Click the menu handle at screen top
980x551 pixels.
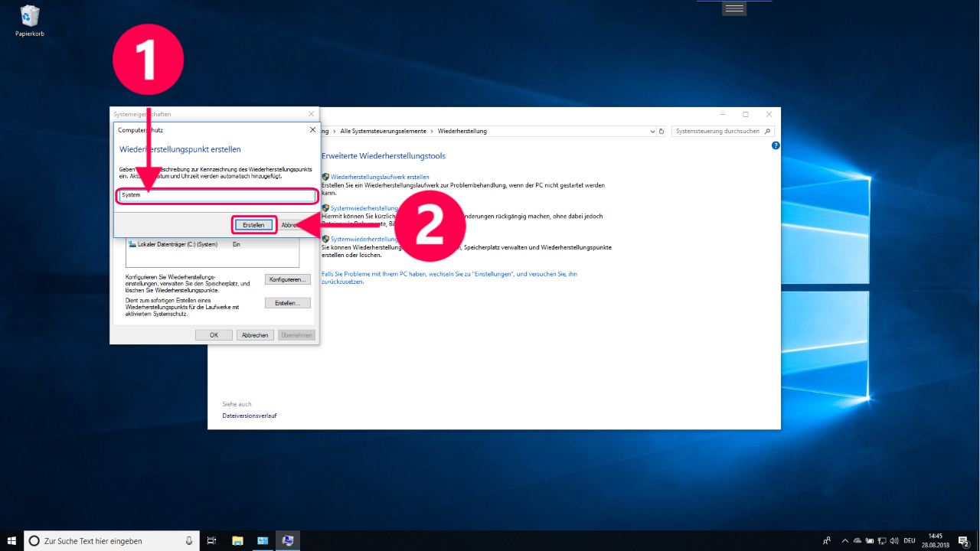tap(734, 8)
